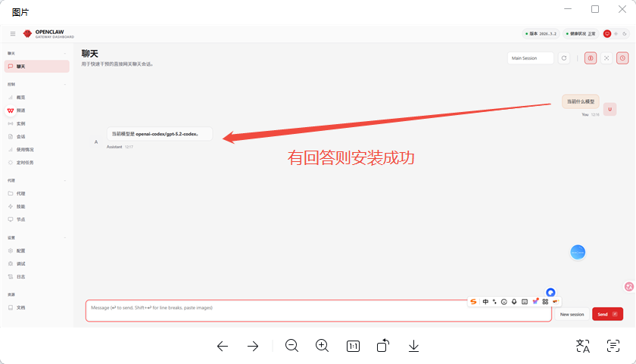Screen dimensions: 636x364
Task: Download the image with the arrow icon
Action: click(x=413, y=346)
